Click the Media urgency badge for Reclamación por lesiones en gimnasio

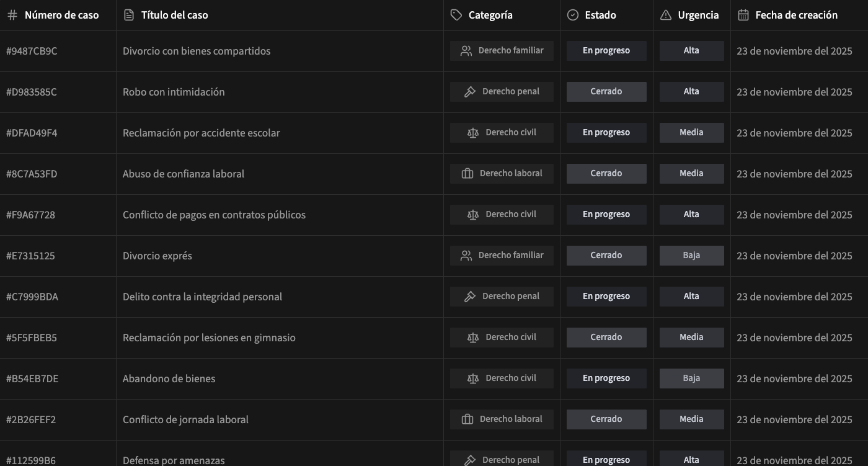coord(691,338)
